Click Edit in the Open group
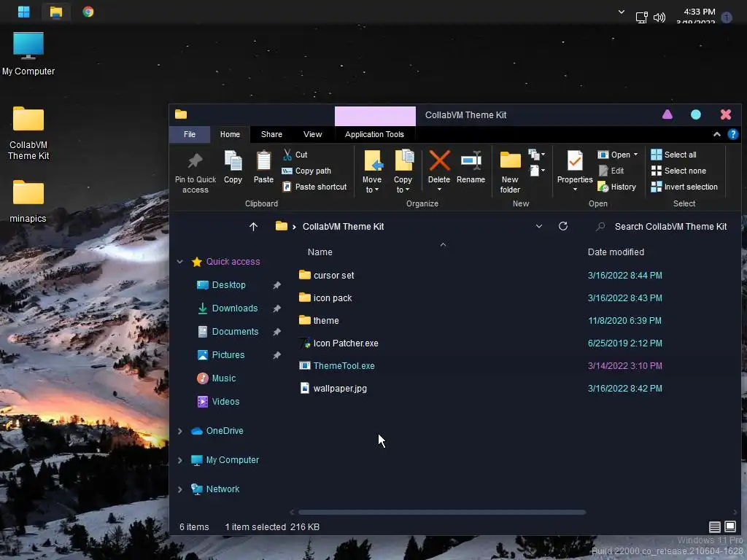The image size is (747, 560). (611, 171)
